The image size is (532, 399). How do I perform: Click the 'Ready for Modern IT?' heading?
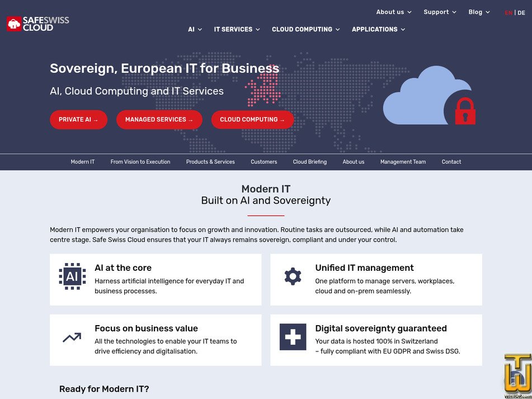[104, 388]
